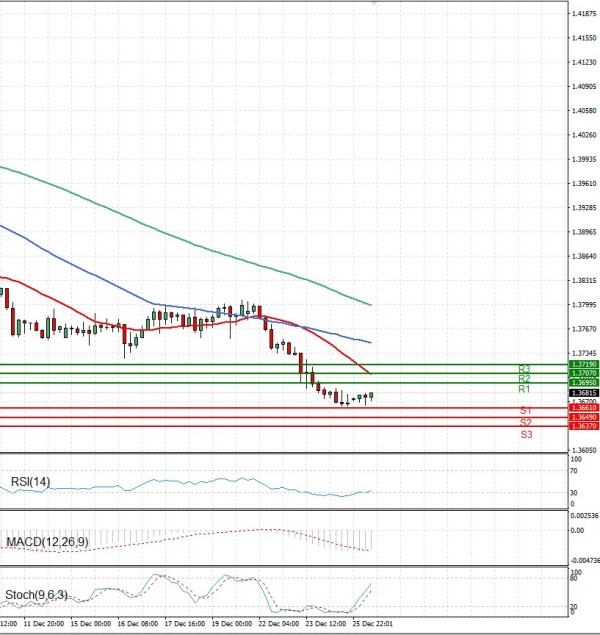
Task: Select the RSI(14) indicator label
Action: 31,483
